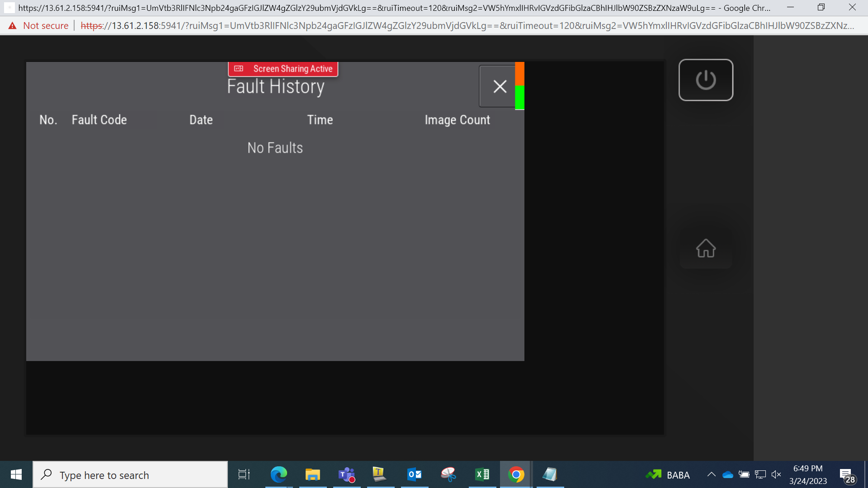This screenshot has width=868, height=488.
Task: Click the power button icon
Action: [706, 80]
